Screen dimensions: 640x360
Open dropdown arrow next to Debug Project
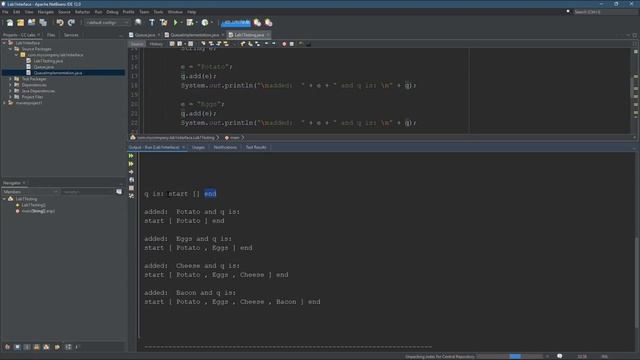(196, 23)
